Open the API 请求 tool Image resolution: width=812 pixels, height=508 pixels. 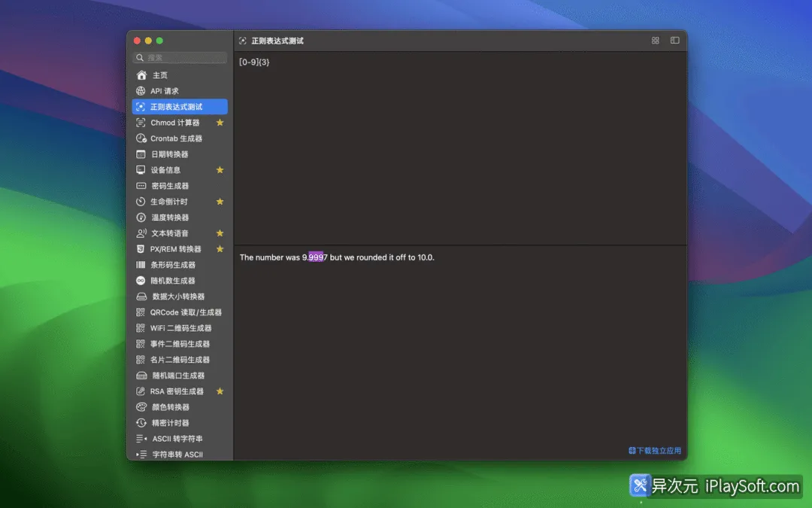point(180,91)
